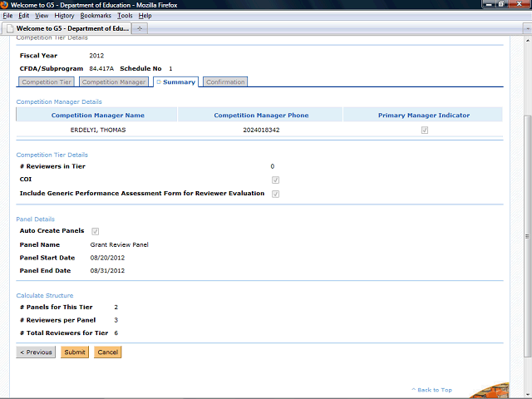
Task: Open the Tools menu
Action: [125, 16]
